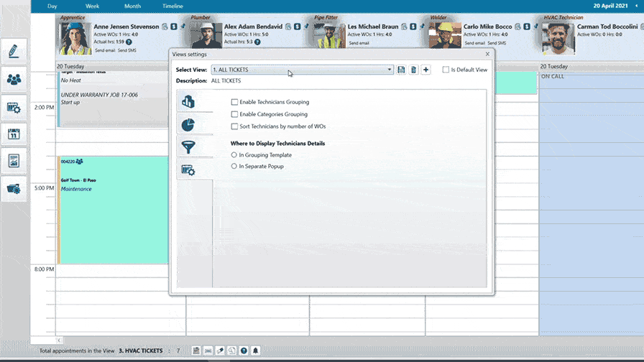
Task: Click actual hours help icon for Alex Adam
Action: [257, 42]
